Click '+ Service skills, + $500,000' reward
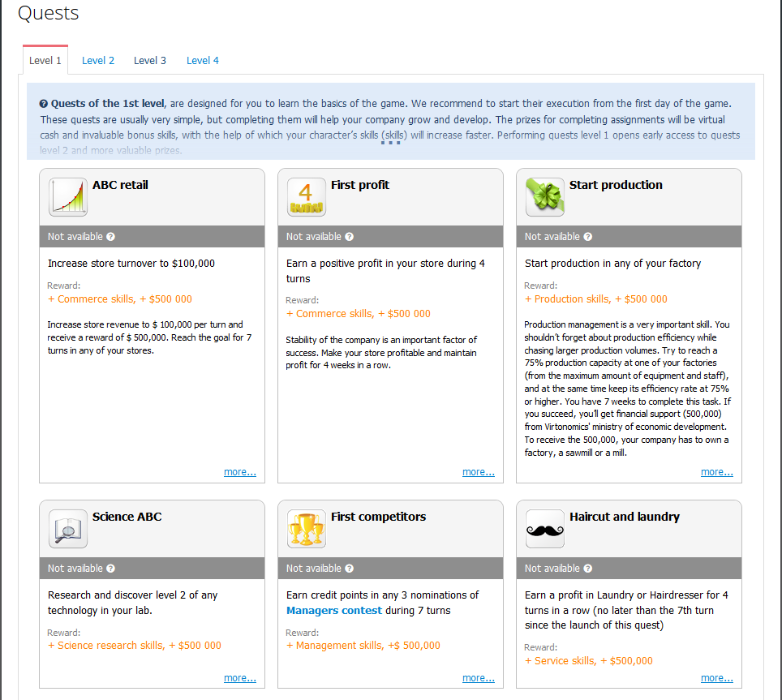This screenshot has height=700, width=782. 588,660
